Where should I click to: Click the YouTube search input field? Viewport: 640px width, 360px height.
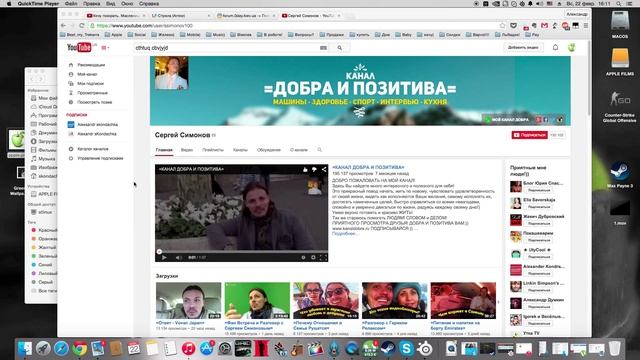(x=227, y=48)
